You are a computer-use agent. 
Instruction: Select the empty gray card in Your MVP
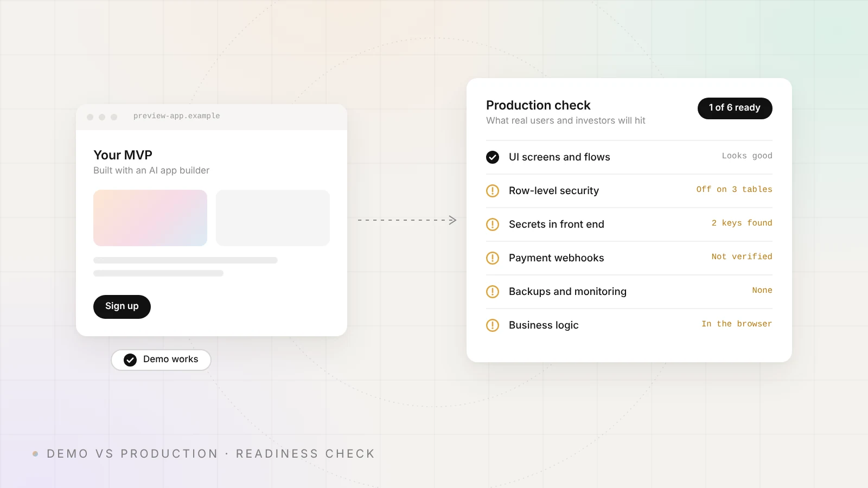coord(273,218)
